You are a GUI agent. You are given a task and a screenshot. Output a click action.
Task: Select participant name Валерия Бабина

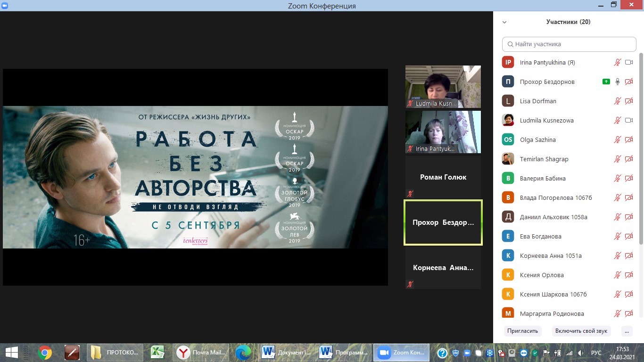pos(542,178)
